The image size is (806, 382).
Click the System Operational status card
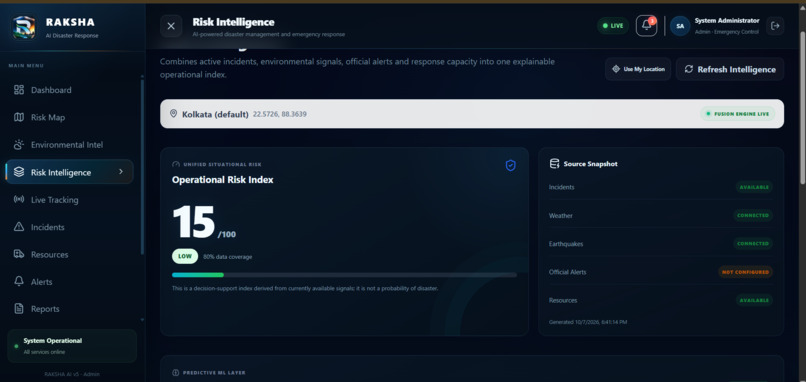click(x=72, y=346)
